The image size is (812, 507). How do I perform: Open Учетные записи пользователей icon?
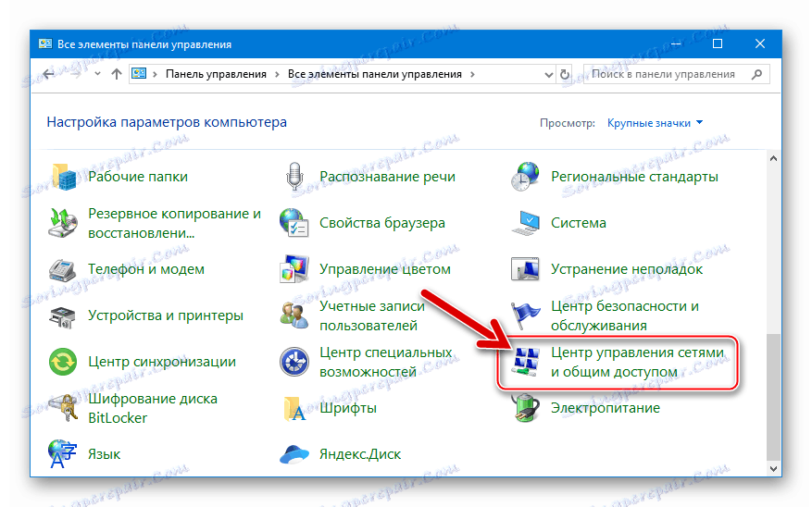[x=294, y=315]
